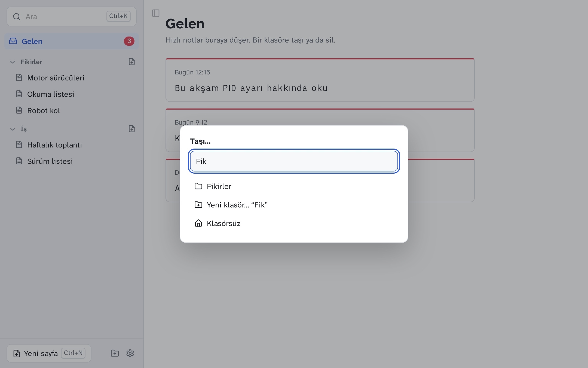The width and height of the screenshot is (588, 368).
Task: Focus the Ara search field
Action: pos(72,17)
